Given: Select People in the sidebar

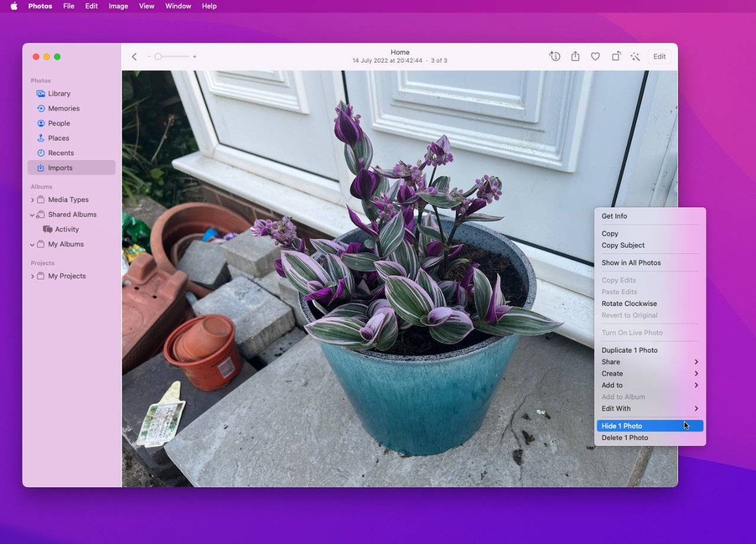Looking at the screenshot, I should click(x=58, y=123).
